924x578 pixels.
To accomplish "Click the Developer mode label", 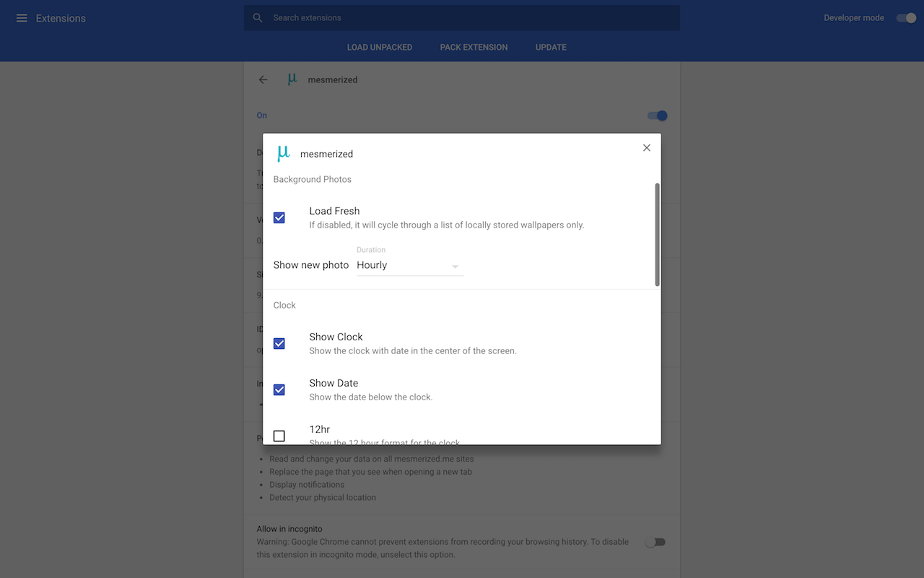I will (854, 18).
